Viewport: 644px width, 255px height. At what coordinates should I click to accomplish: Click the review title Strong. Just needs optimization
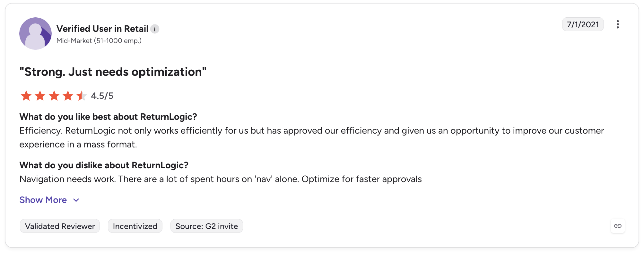(x=113, y=72)
